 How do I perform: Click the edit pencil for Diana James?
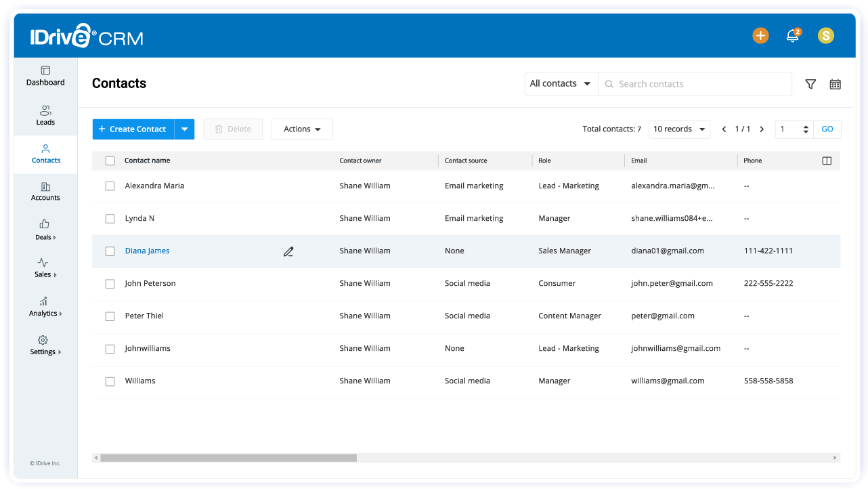[288, 251]
